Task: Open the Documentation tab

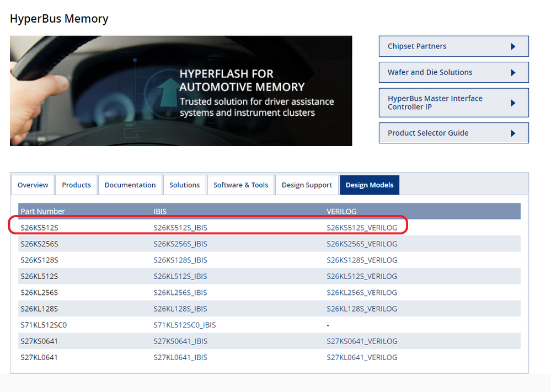Action: (x=130, y=185)
